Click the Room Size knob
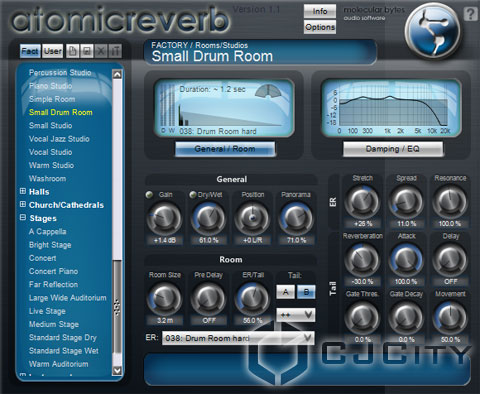480x394 pixels. click(164, 299)
